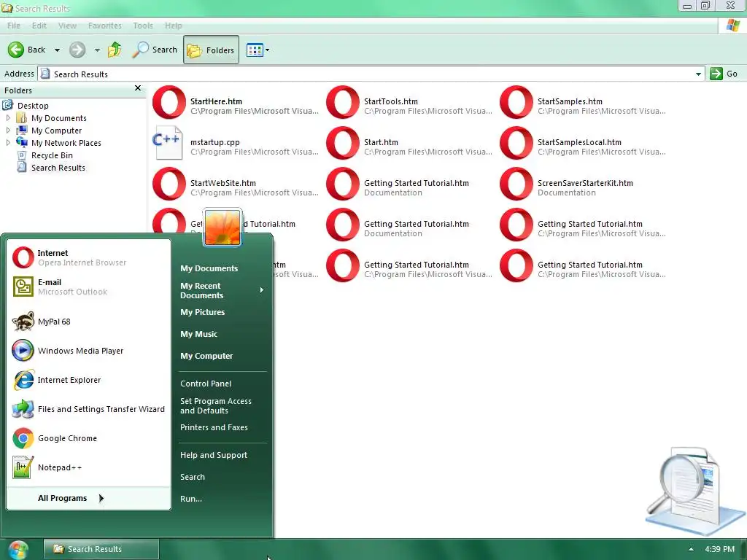
Task: Open Files and Settings Transfer Wizard
Action: pyautogui.click(x=88, y=409)
